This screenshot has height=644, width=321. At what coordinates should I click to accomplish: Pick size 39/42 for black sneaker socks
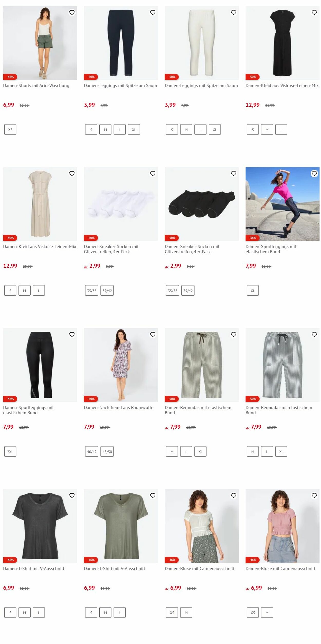pos(188,291)
